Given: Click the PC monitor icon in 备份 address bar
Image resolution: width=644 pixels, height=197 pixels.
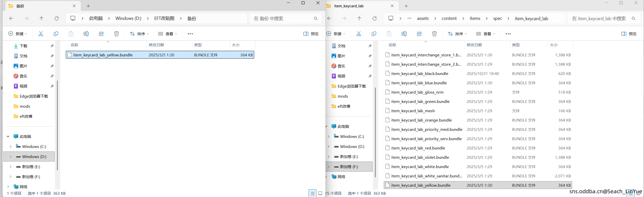Looking at the screenshot, I should coord(73,18).
